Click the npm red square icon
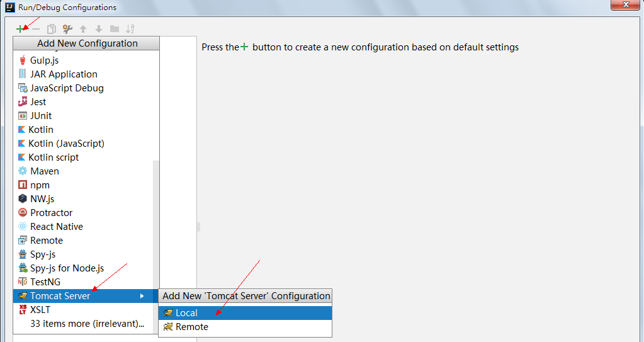The width and height of the screenshot is (644, 342). coord(23,185)
